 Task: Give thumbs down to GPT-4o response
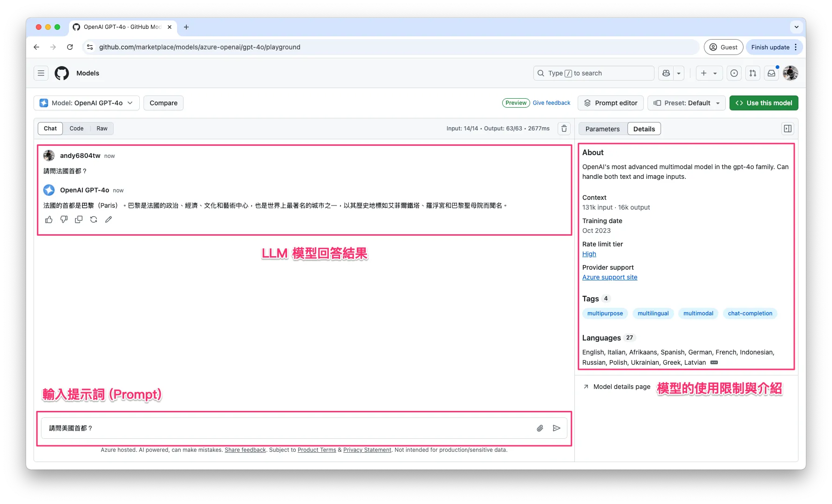64,219
